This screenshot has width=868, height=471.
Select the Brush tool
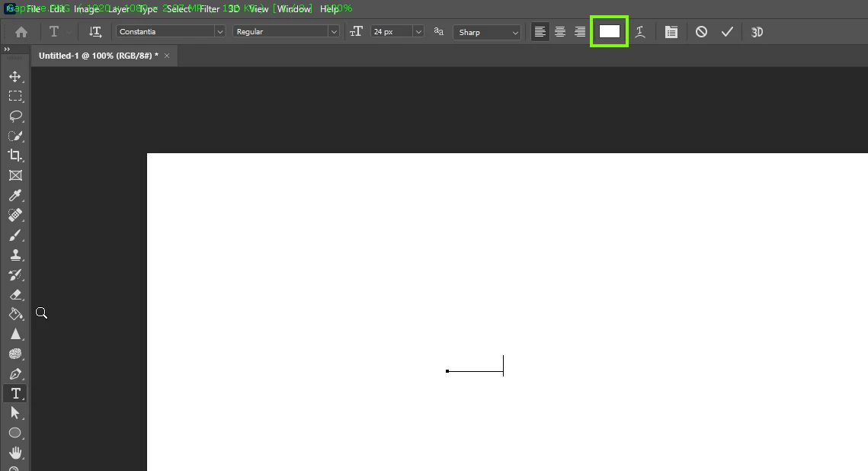coord(15,235)
